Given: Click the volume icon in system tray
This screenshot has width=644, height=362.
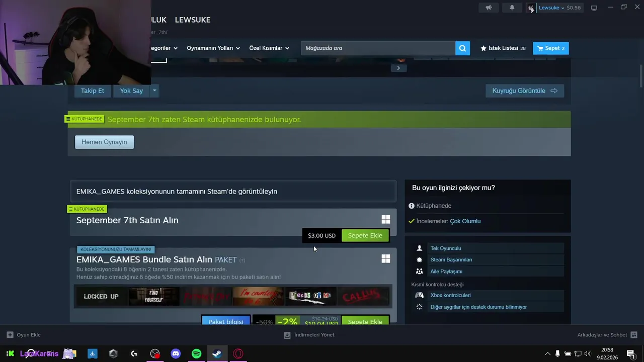Looking at the screenshot, I should pyautogui.click(x=587, y=353).
